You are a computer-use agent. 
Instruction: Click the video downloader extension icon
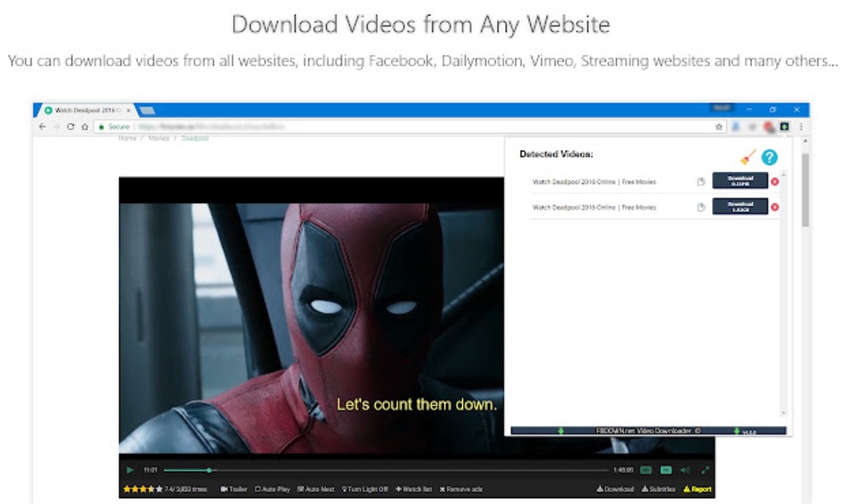(785, 126)
